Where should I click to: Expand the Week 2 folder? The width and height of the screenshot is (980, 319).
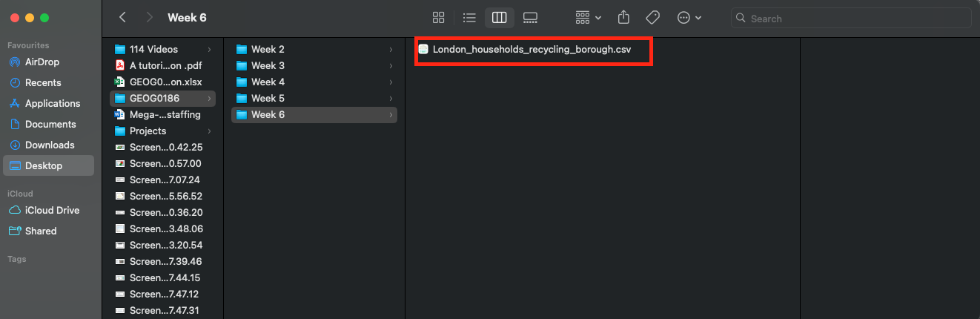click(x=268, y=50)
